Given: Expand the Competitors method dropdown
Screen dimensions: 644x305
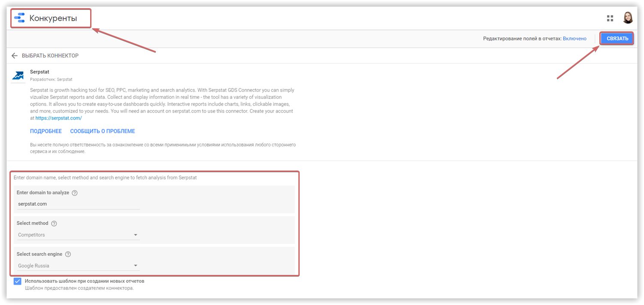Looking at the screenshot, I should pos(78,235).
